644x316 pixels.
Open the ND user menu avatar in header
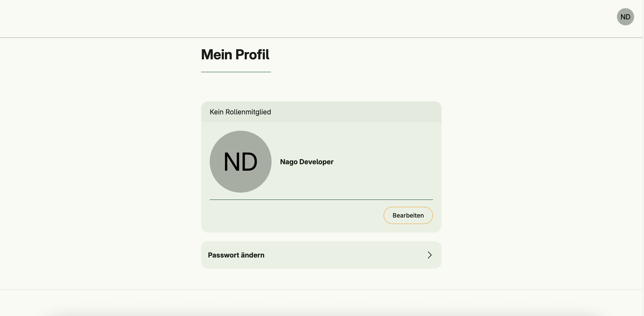click(625, 17)
